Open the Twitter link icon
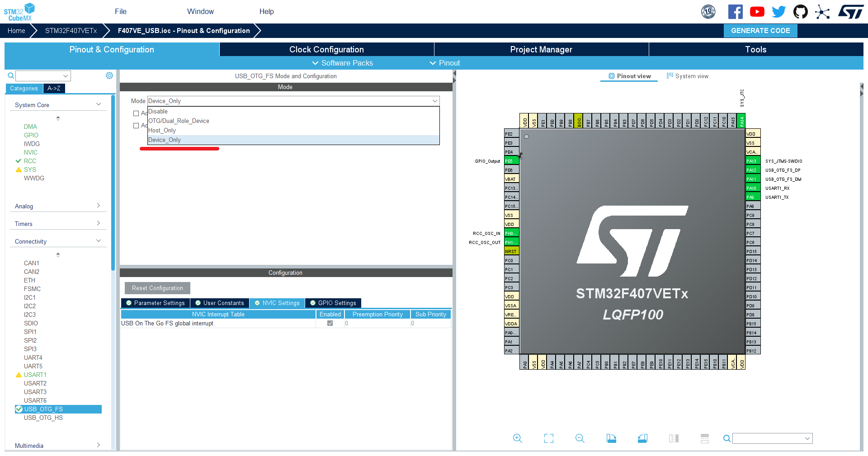The height and width of the screenshot is (456, 868). tap(779, 12)
